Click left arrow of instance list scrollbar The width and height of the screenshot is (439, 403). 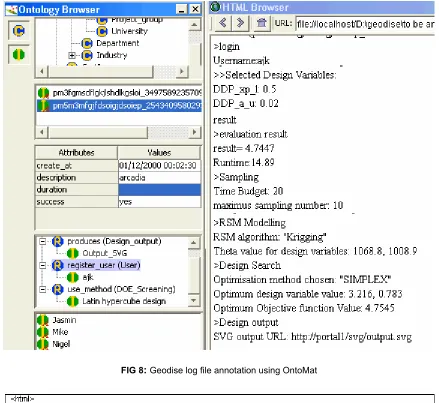click(x=42, y=132)
